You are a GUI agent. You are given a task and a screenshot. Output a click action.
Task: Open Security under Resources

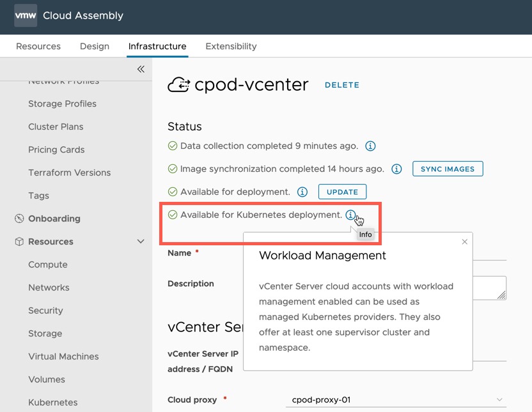pyautogui.click(x=46, y=310)
